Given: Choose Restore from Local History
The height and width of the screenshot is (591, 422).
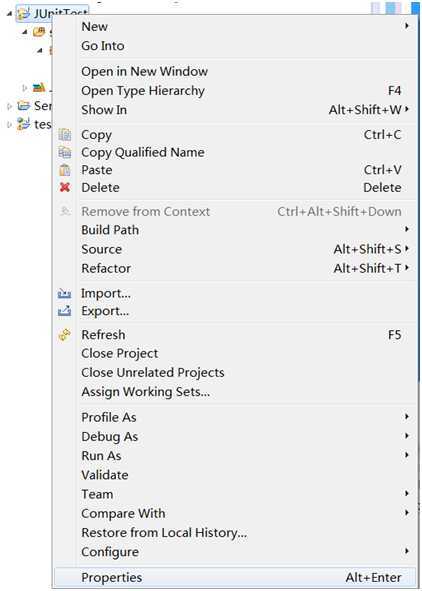Looking at the screenshot, I should point(235,533).
